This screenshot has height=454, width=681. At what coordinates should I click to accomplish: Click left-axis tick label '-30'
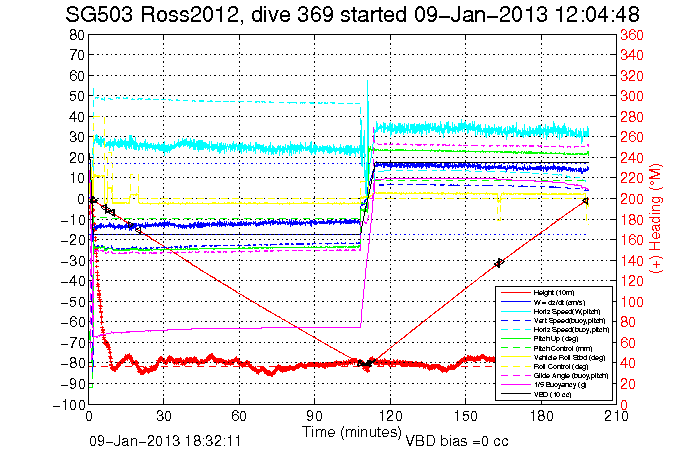tap(72, 261)
